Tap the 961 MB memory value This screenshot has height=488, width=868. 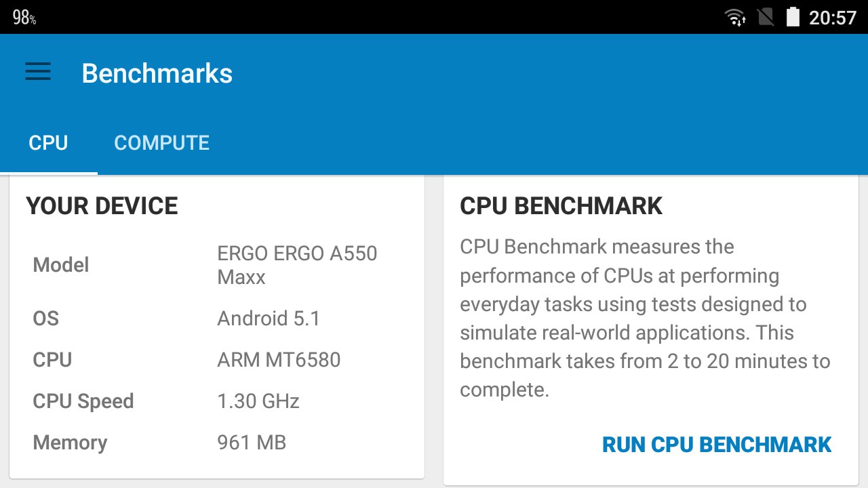[252, 443]
